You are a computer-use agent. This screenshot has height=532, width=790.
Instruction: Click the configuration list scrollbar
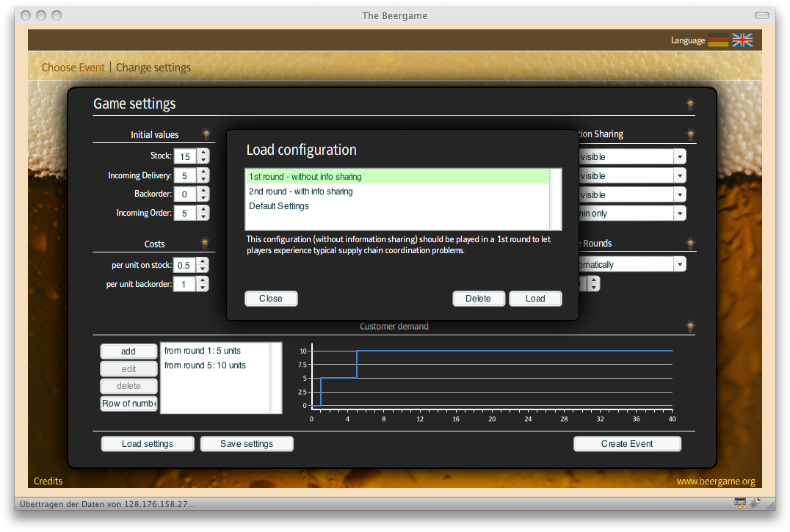(555, 200)
